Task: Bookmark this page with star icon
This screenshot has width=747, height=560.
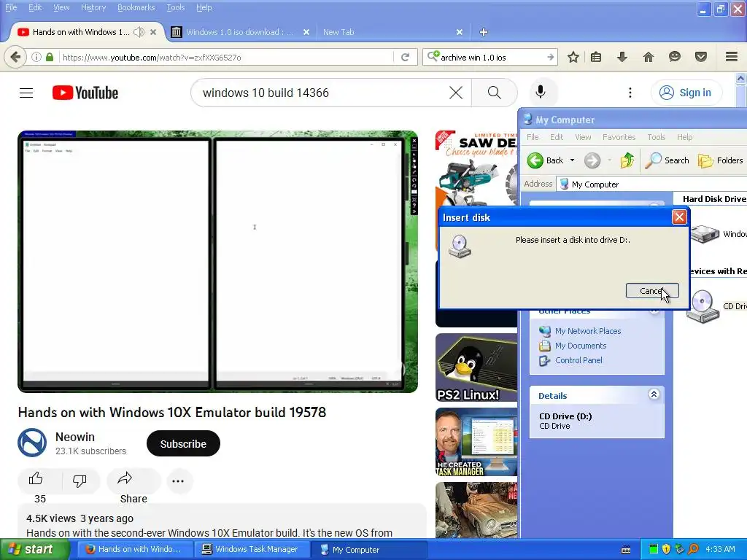Action: (x=573, y=57)
